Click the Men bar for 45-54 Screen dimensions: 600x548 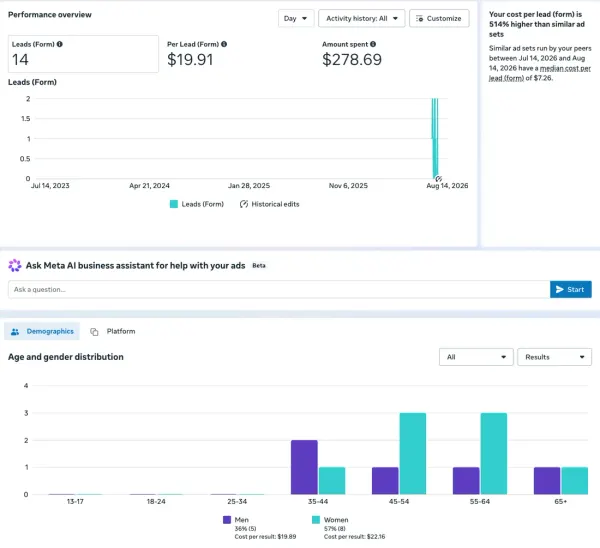[385, 481]
